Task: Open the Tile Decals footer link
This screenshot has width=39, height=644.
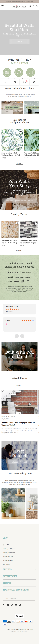Action: [x=7, y=564]
